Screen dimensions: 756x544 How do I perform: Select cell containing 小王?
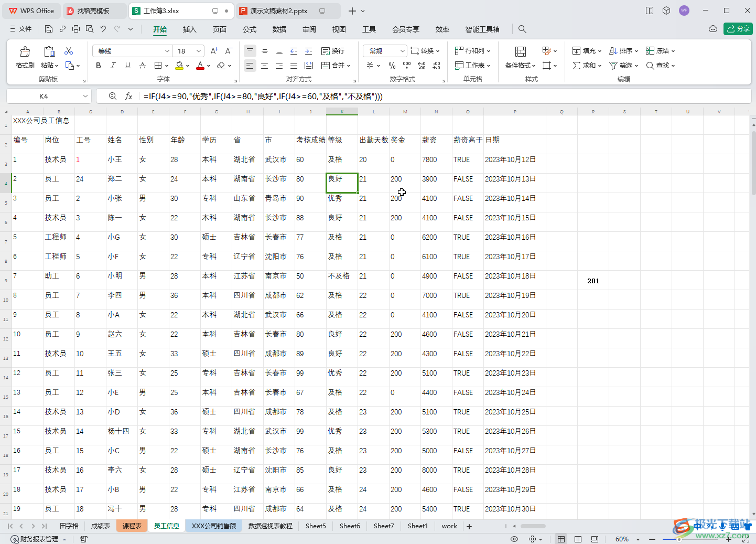[x=122, y=164]
